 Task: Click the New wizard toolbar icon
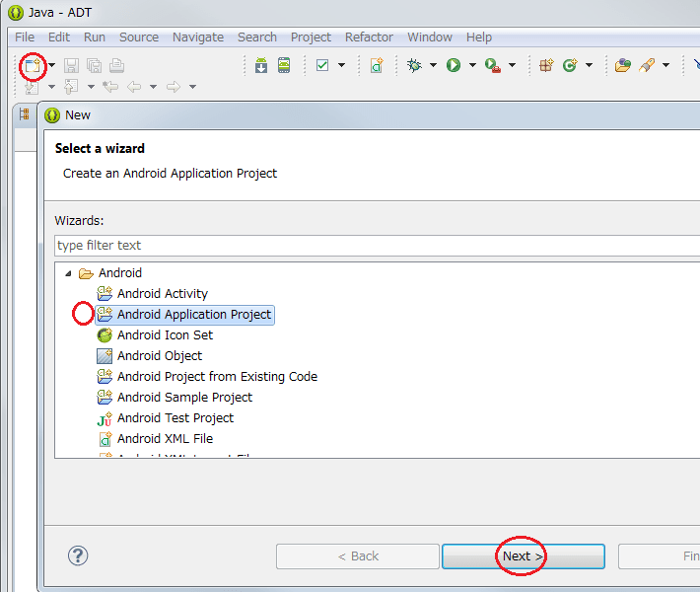pos(33,66)
